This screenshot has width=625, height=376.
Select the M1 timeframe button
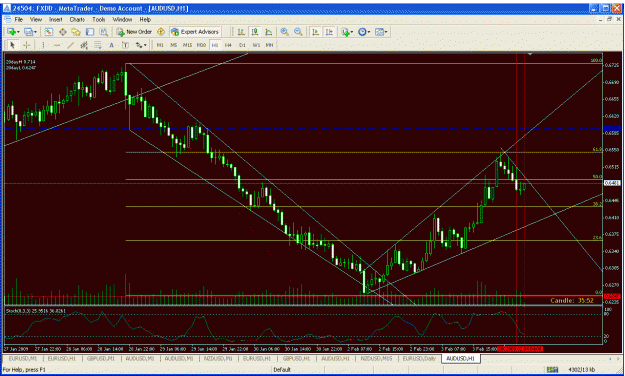click(x=160, y=45)
